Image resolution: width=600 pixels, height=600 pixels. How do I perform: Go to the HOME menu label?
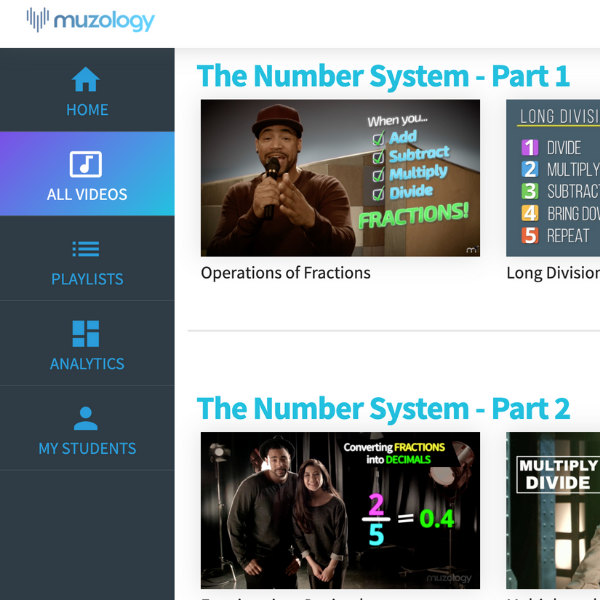[x=87, y=110]
